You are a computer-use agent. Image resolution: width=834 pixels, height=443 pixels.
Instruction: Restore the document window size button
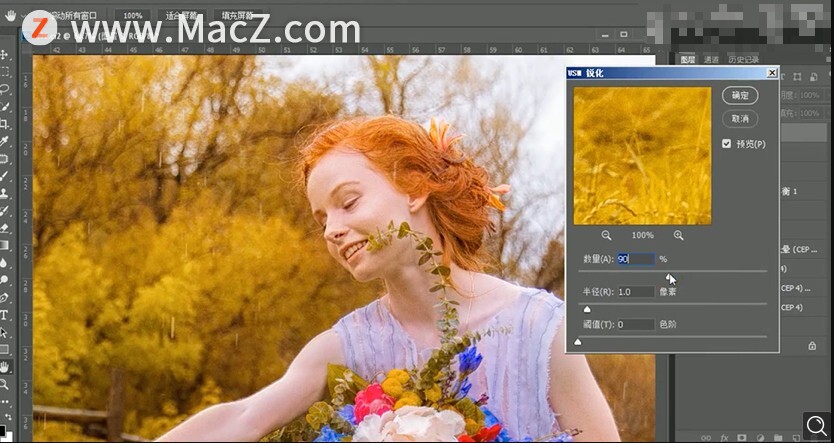click(x=624, y=35)
